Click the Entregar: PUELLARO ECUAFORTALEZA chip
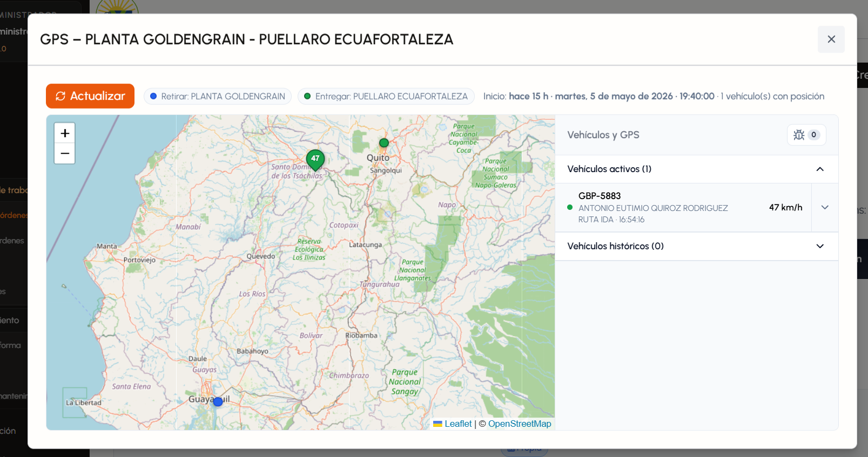The height and width of the screenshot is (457, 868). 386,96
